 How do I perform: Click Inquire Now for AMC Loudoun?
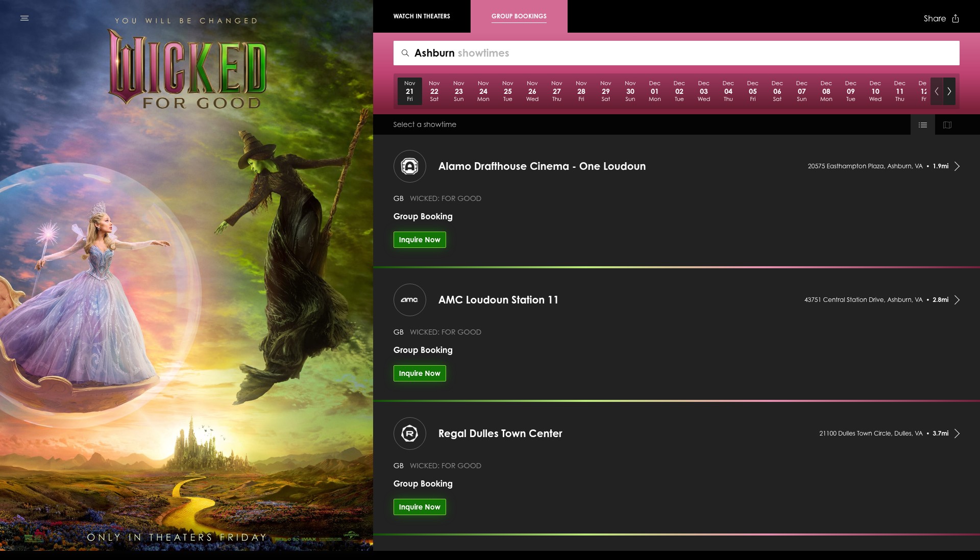click(420, 373)
